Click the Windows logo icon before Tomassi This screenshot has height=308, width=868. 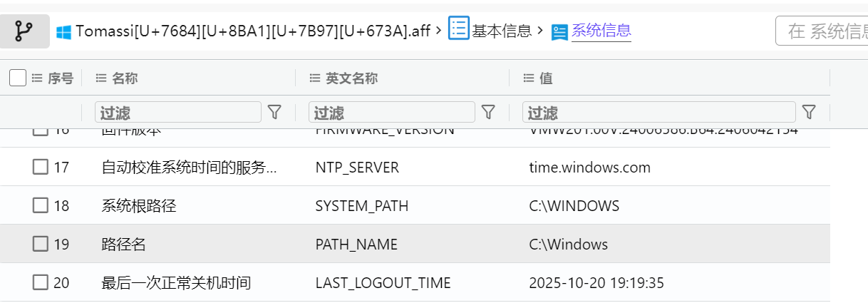coord(64,31)
